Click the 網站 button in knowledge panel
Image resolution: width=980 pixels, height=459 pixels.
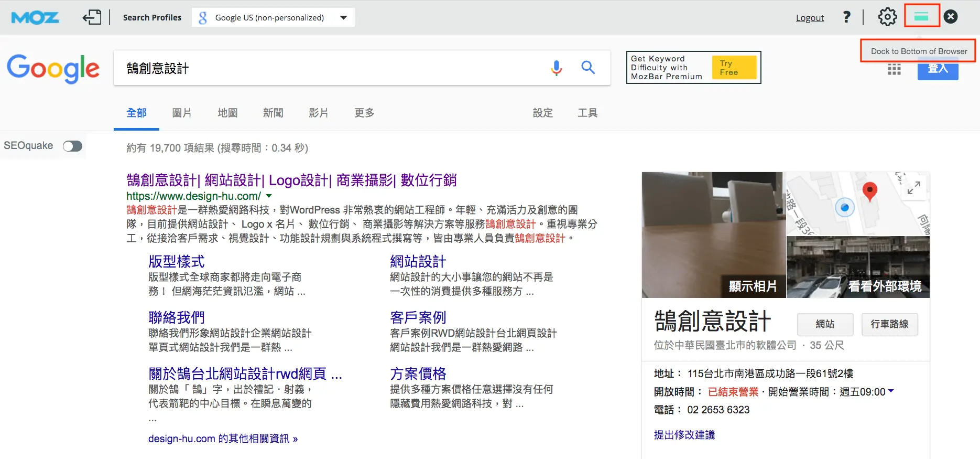(x=825, y=324)
